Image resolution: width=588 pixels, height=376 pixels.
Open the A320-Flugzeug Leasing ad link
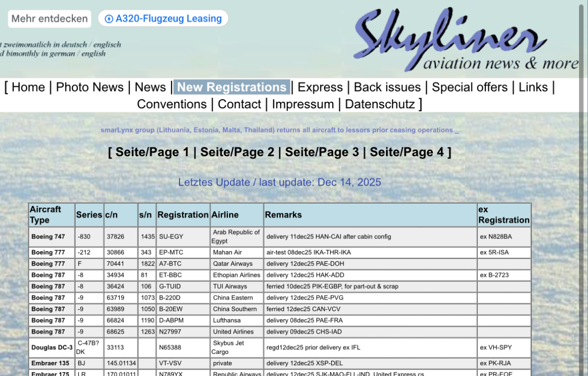(169, 19)
